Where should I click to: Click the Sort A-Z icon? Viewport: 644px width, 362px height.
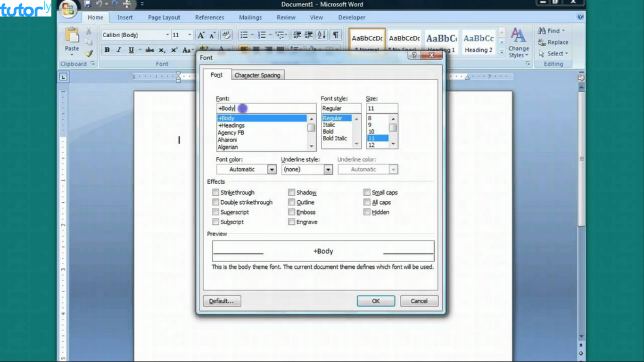tap(322, 35)
